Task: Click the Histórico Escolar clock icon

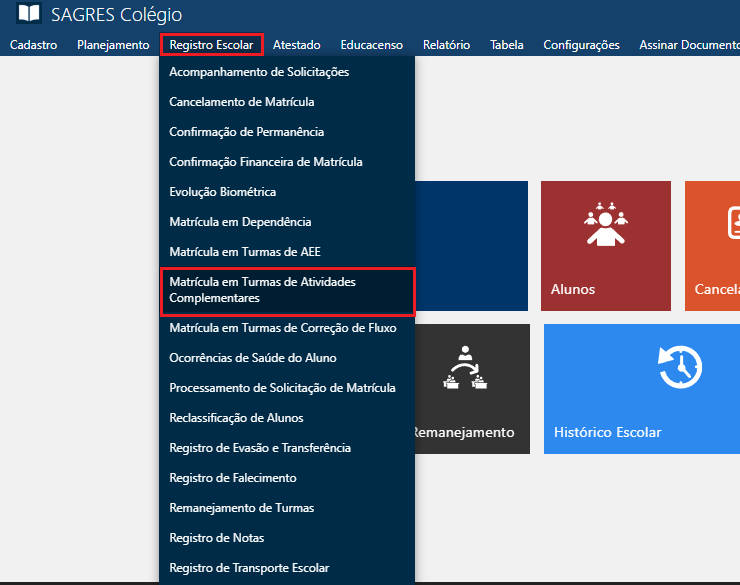Action: (x=679, y=368)
